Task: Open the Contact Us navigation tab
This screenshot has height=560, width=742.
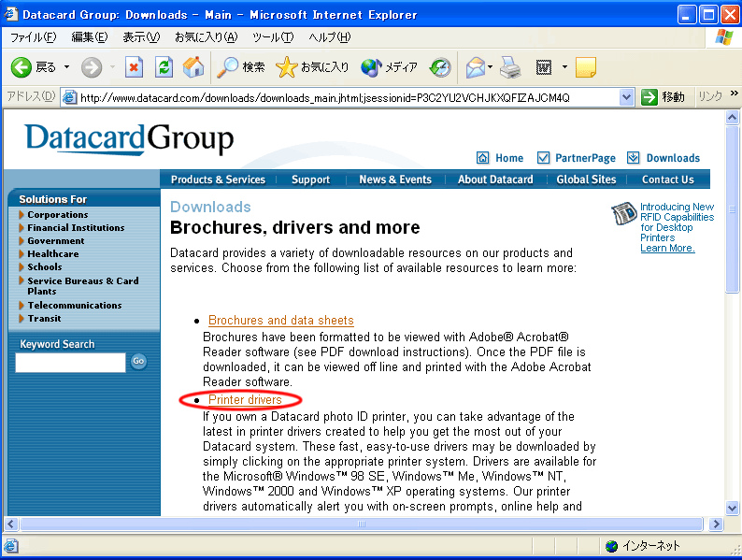Action: tap(667, 179)
